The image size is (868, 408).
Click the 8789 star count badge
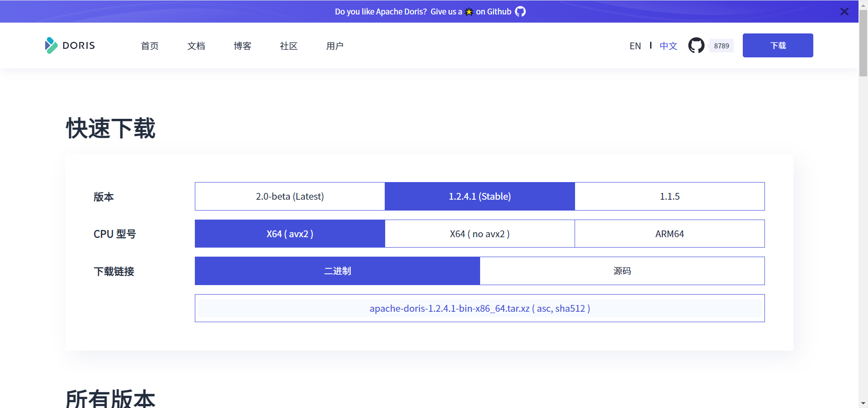click(x=722, y=46)
